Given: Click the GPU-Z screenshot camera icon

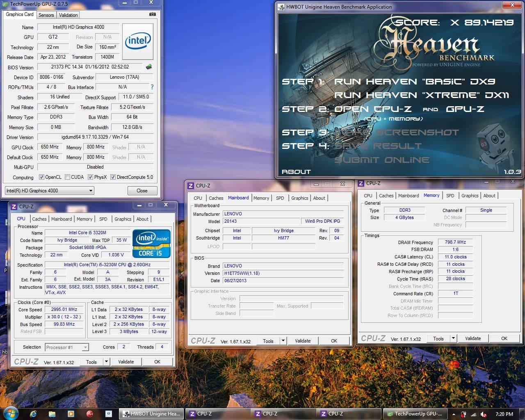Looking at the screenshot, I should [153, 14].
